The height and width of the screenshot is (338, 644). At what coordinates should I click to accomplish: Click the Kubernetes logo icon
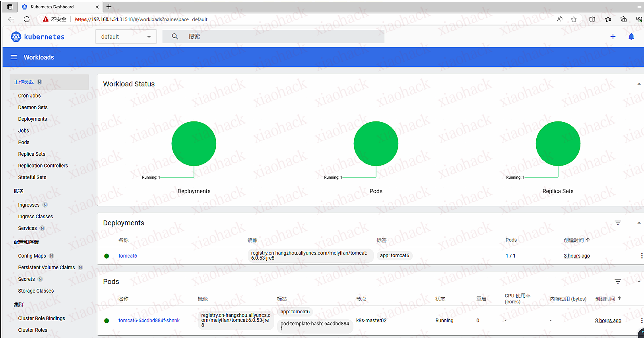coord(16,37)
